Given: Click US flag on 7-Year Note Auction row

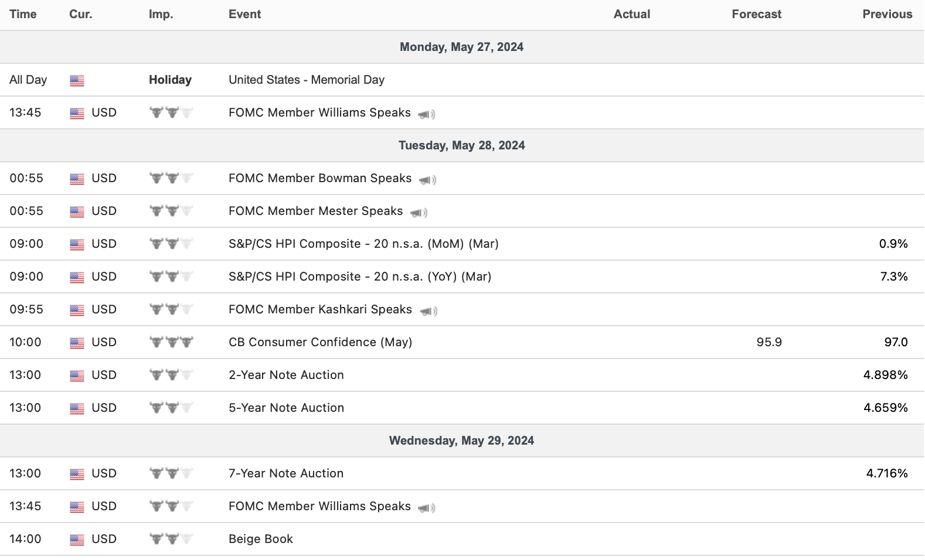Looking at the screenshot, I should click(77, 474).
